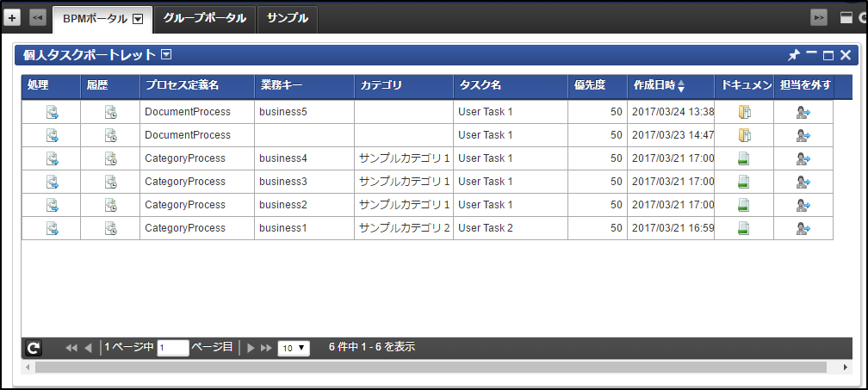Screen dimensions: 868x390
Task: Go to the previous page in the pager
Action: click(x=88, y=348)
